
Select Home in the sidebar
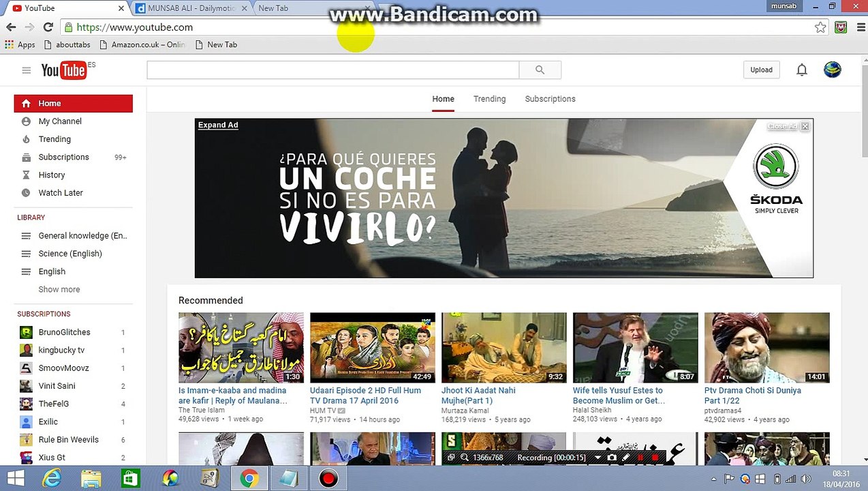point(74,104)
